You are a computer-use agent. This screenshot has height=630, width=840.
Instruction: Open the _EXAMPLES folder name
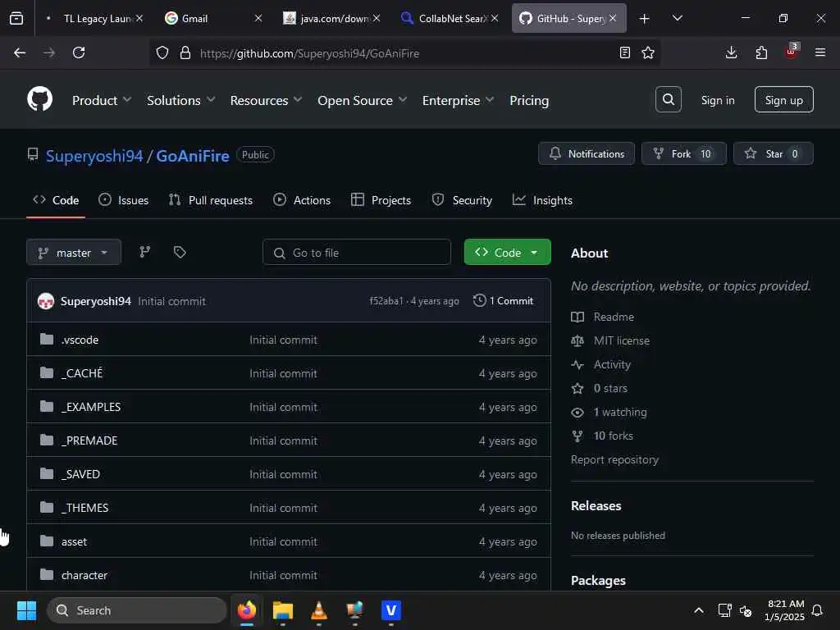click(x=91, y=407)
